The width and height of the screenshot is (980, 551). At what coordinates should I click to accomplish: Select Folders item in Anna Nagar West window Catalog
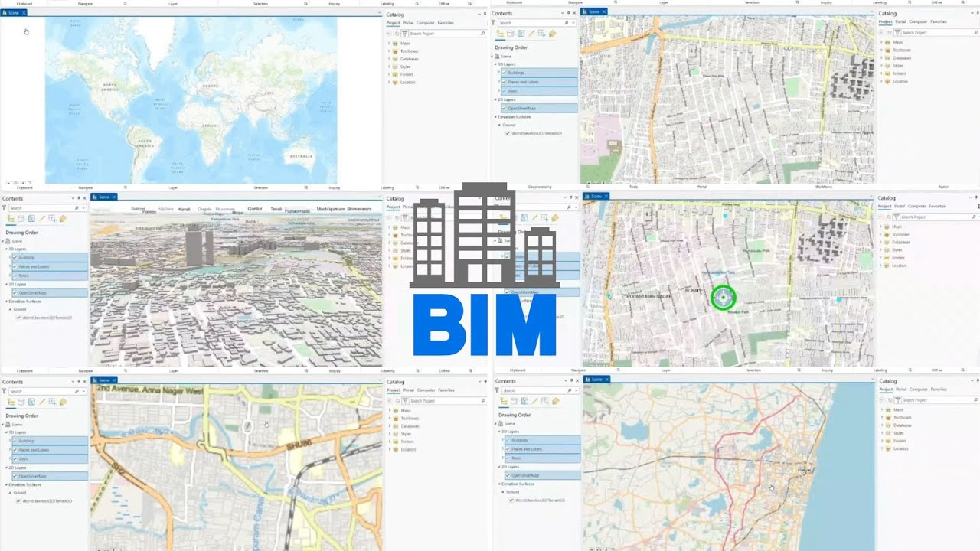(407, 442)
